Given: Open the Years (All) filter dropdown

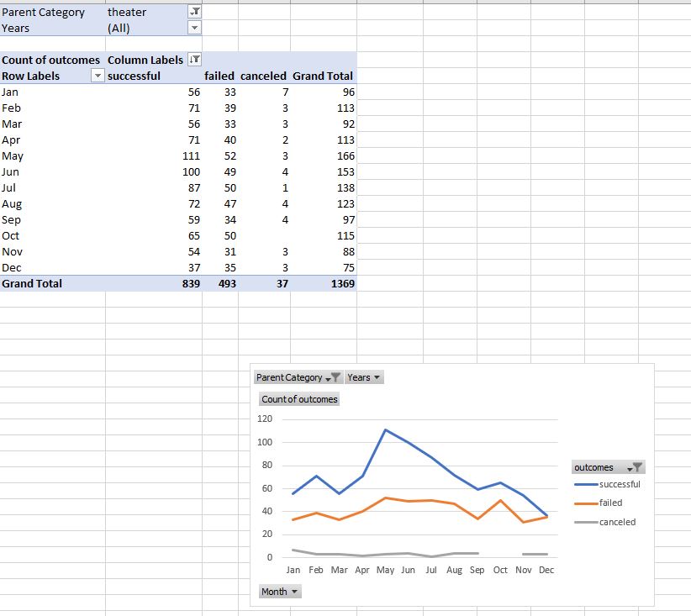Looking at the screenshot, I should coord(195,28).
